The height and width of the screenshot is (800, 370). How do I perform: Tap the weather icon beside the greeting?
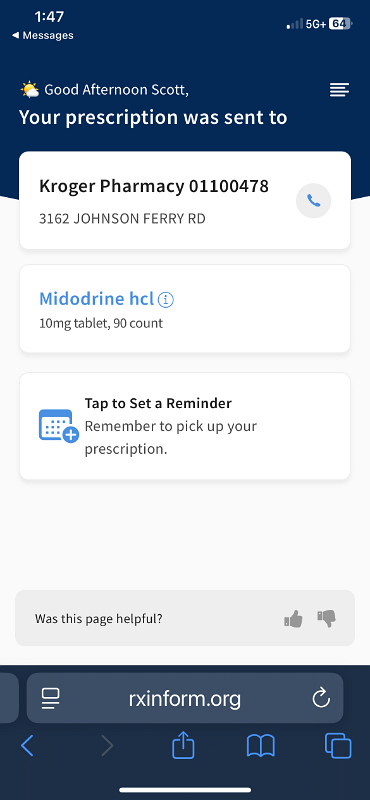(x=30, y=90)
